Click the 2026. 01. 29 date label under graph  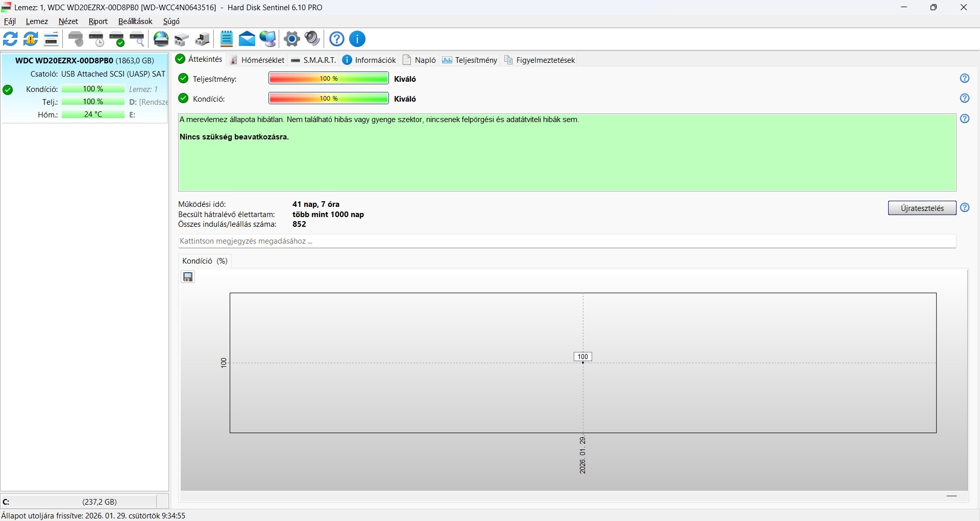(583, 455)
